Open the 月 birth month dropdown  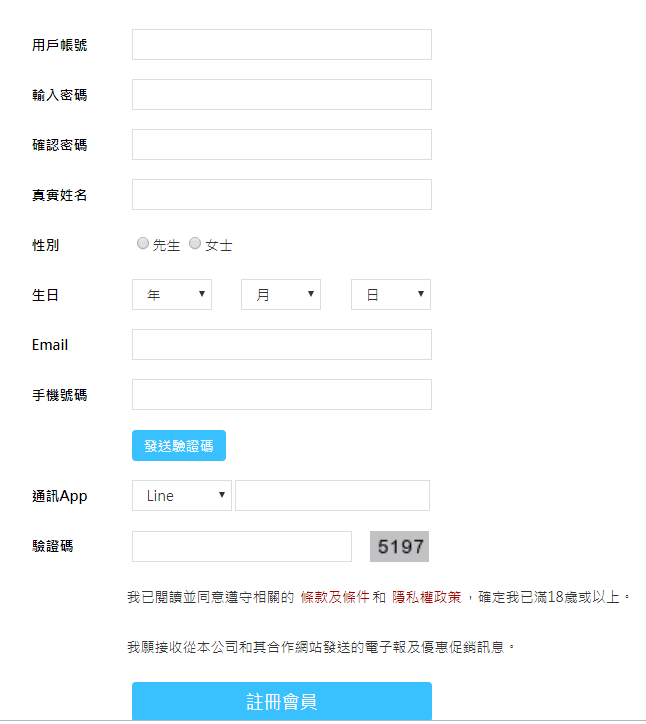click(281, 295)
